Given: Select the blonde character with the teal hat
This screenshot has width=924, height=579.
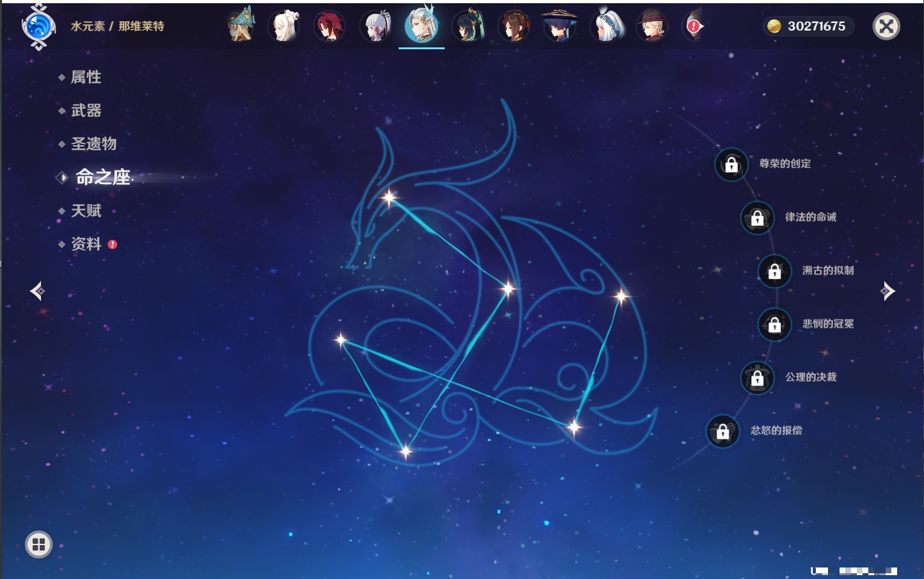Looking at the screenshot, I should pyautogui.click(x=241, y=27).
